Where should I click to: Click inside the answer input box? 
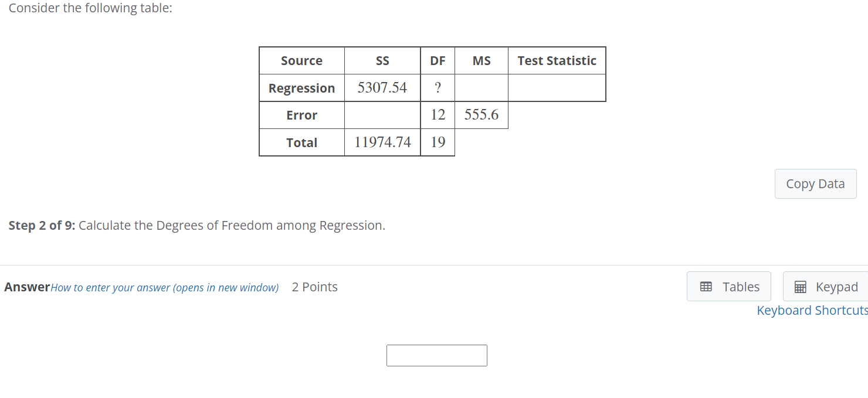tap(436, 355)
